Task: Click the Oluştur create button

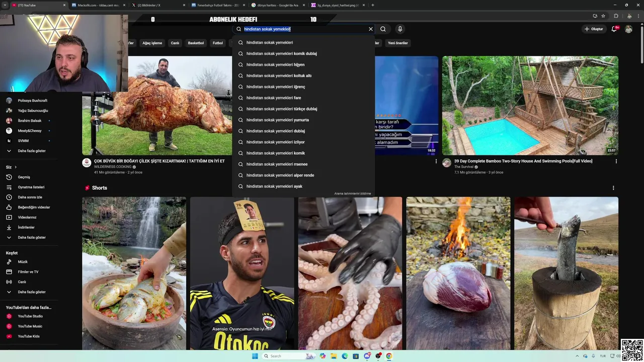Action: coord(594,29)
